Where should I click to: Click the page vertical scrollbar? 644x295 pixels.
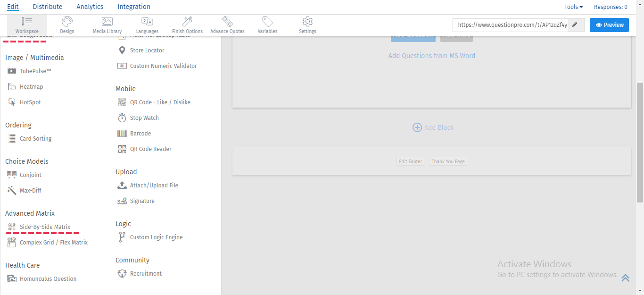640,142
